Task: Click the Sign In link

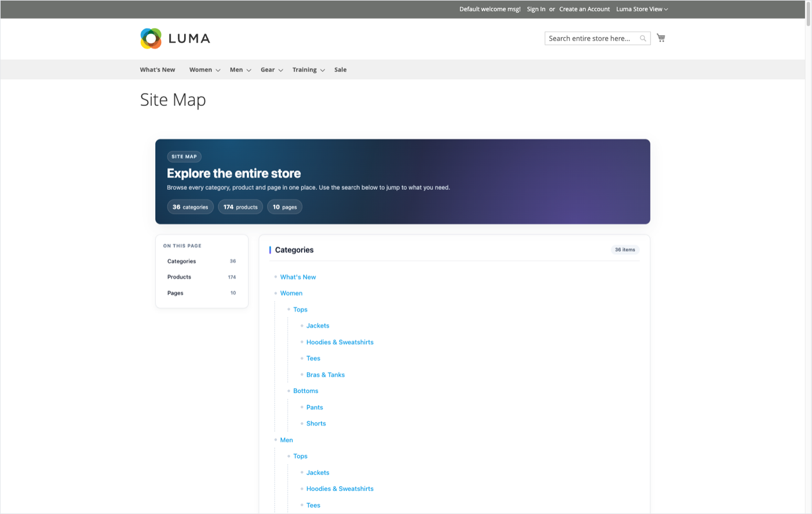Action: coord(536,9)
